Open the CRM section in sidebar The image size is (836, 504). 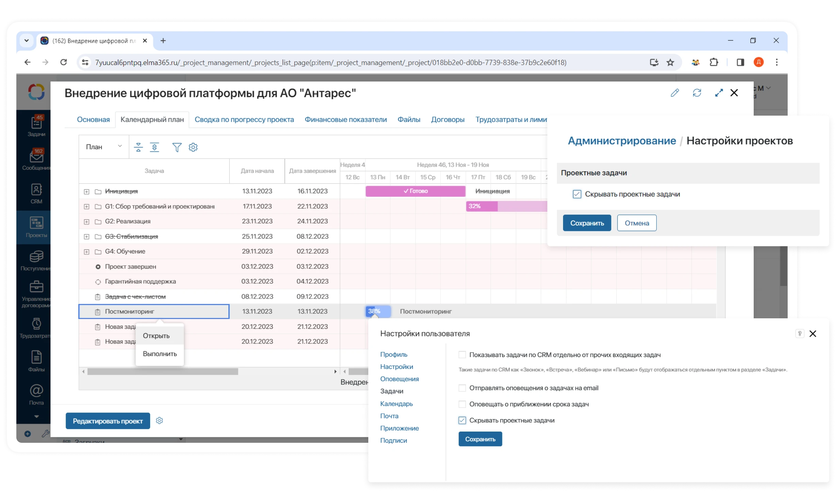[x=36, y=194]
